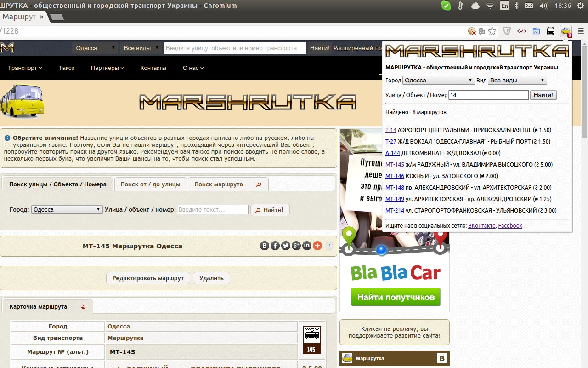This screenshot has width=588, height=368.
Task: Open the sound volume indicator
Action: coord(544,6)
